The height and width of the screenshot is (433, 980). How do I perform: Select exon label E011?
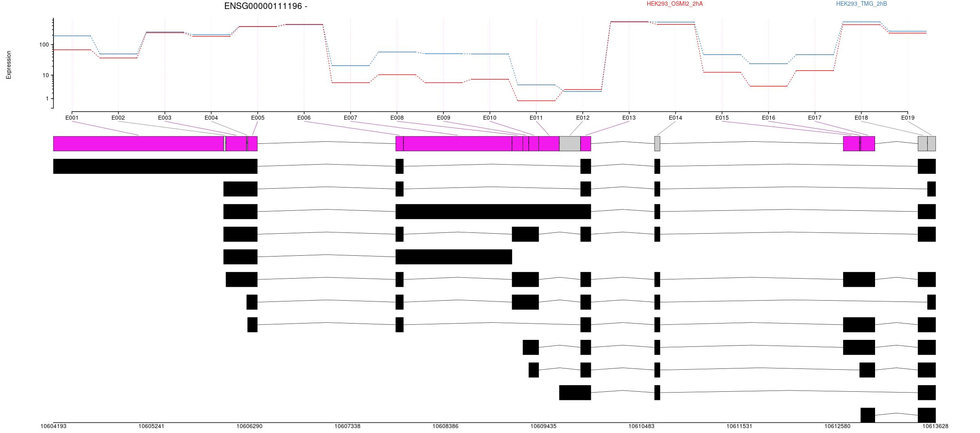point(536,118)
